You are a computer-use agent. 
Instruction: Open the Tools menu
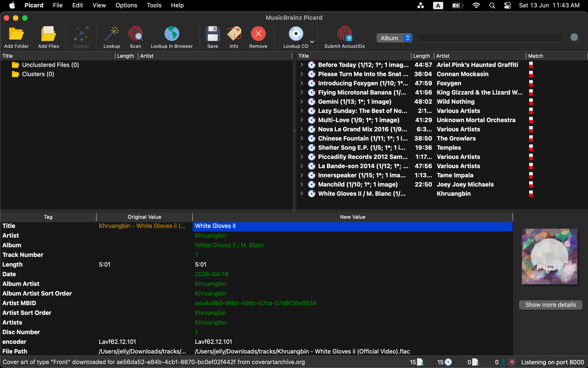154,5
